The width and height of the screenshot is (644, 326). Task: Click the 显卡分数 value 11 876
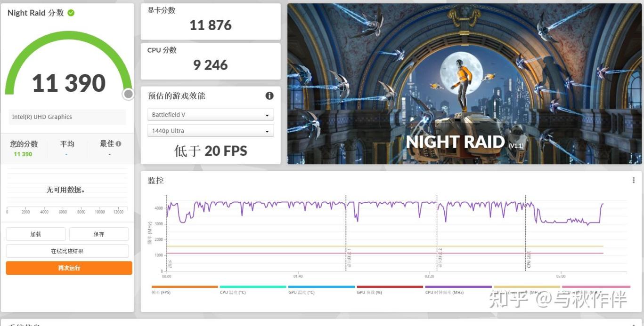pos(211,25)
